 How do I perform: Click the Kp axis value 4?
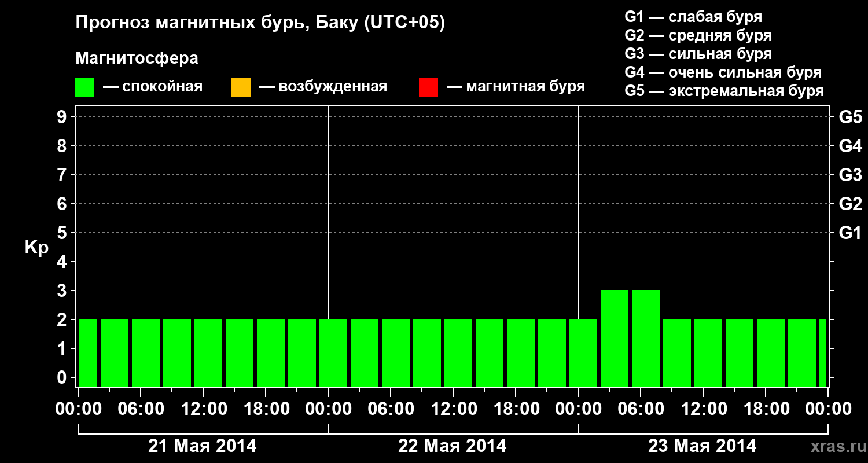point(62,262)
